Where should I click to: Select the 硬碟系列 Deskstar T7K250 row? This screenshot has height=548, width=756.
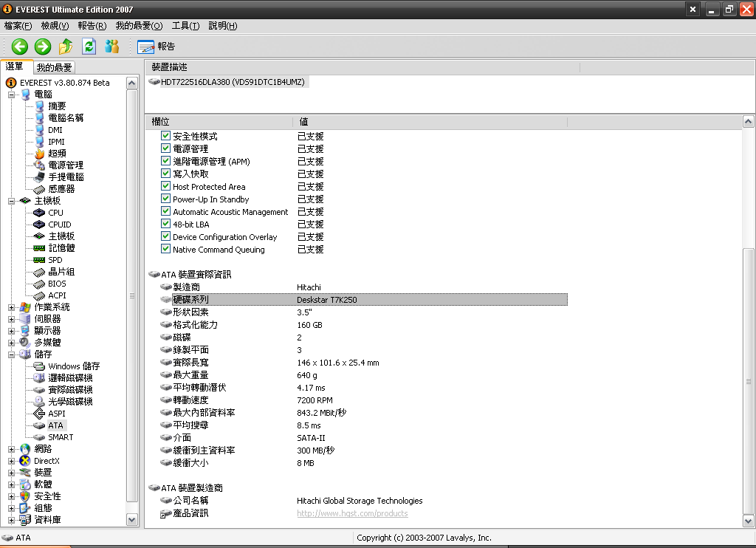[x=370, y=300]
